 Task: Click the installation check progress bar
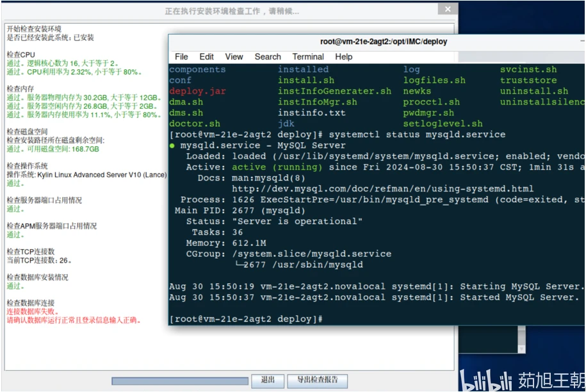click(180, 380)
